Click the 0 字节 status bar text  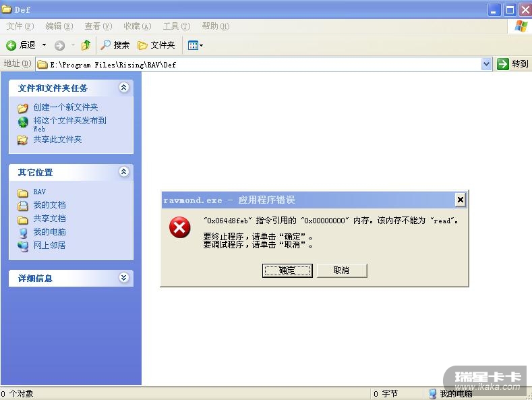[386, 393]
